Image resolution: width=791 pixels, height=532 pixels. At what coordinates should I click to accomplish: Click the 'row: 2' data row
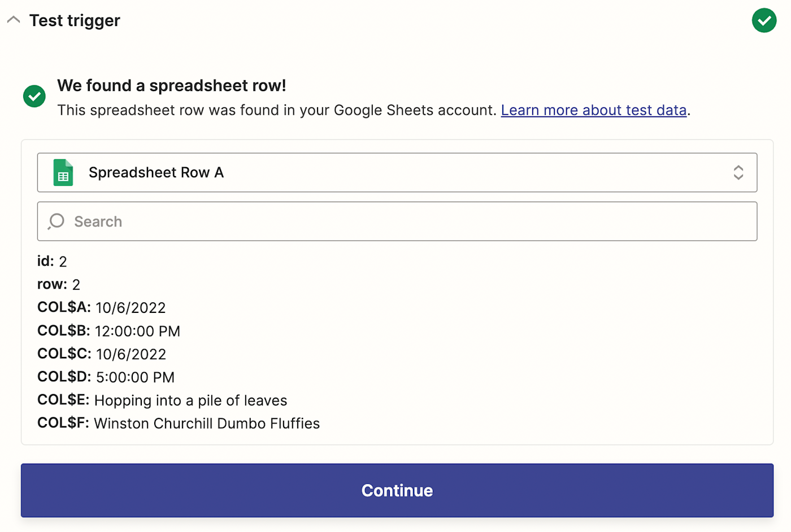pyautogui.click(x=59, y=285)
